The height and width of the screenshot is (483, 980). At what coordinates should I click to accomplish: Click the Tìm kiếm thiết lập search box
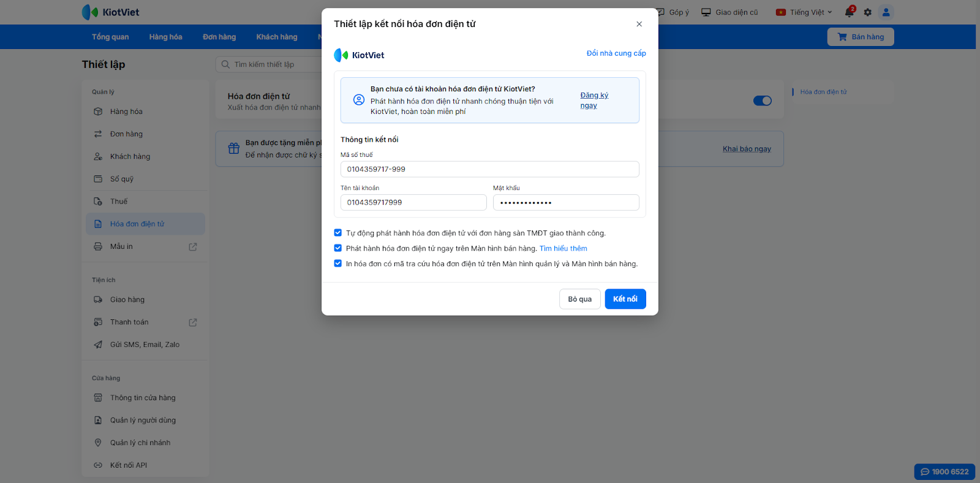[x=269, y=64]
